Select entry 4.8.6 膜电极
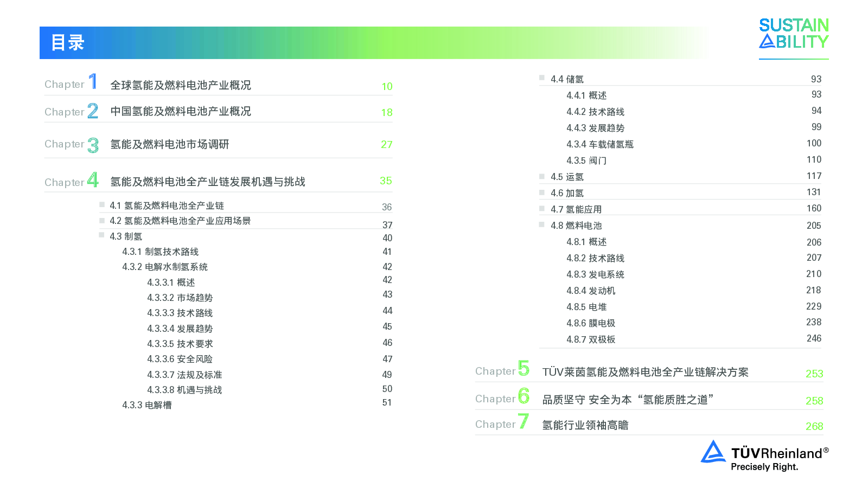The width and height of the screenshot is (868, 488). (591, 323)
